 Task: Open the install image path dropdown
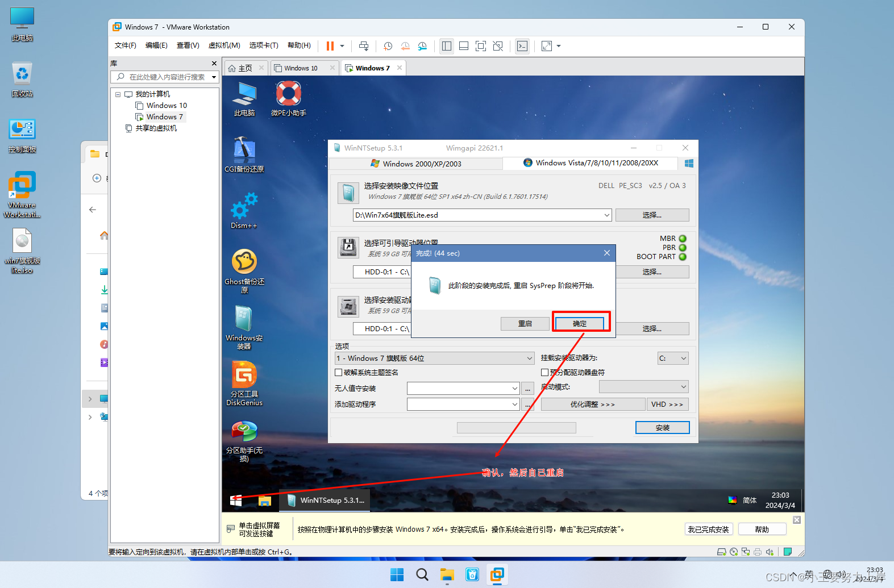(x=606, y=215)
